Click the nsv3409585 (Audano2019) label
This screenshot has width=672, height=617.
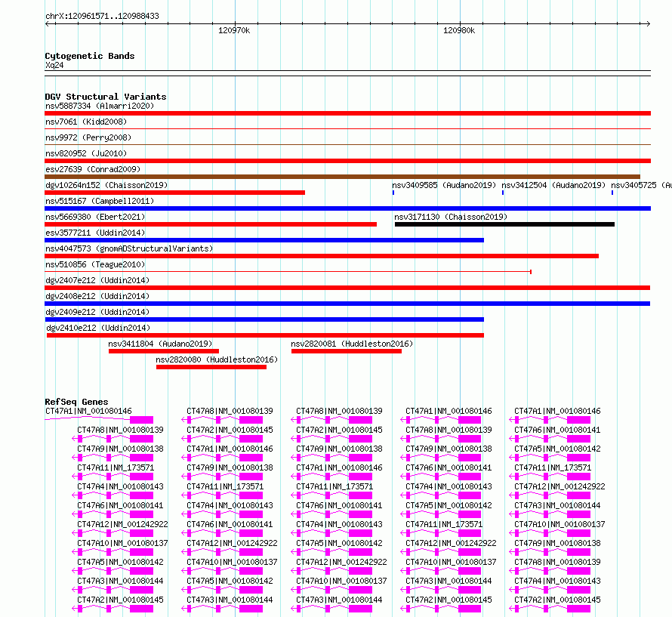tap(444, 185)
